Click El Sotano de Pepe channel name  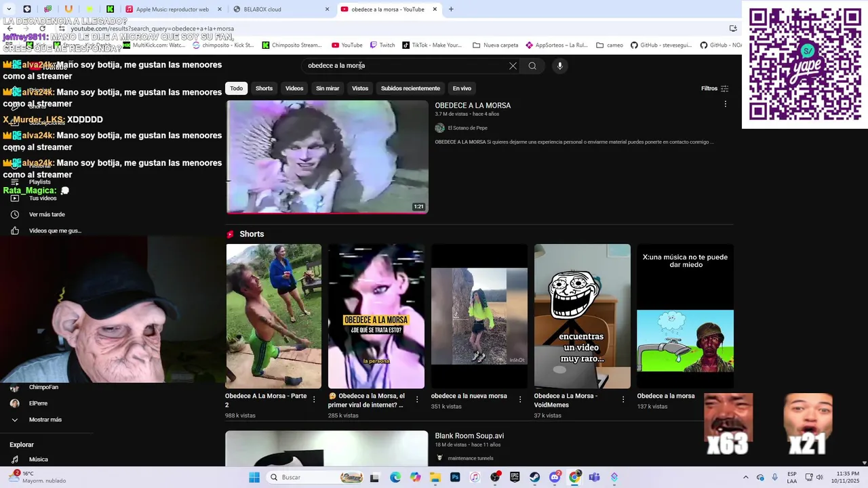(467, 128)
